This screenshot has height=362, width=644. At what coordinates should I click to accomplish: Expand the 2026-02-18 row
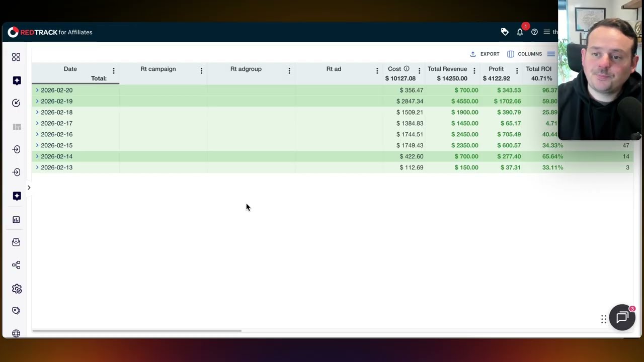[x=37, y=112]
